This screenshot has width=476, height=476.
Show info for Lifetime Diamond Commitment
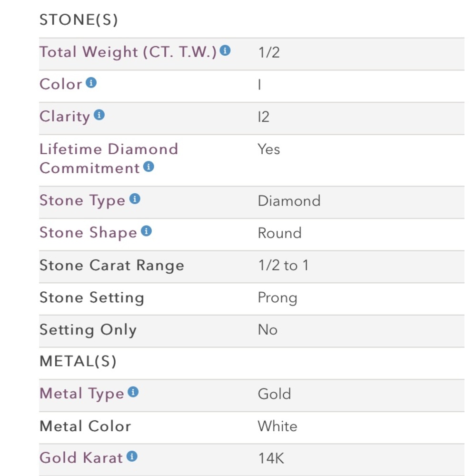tap(149, 167)
